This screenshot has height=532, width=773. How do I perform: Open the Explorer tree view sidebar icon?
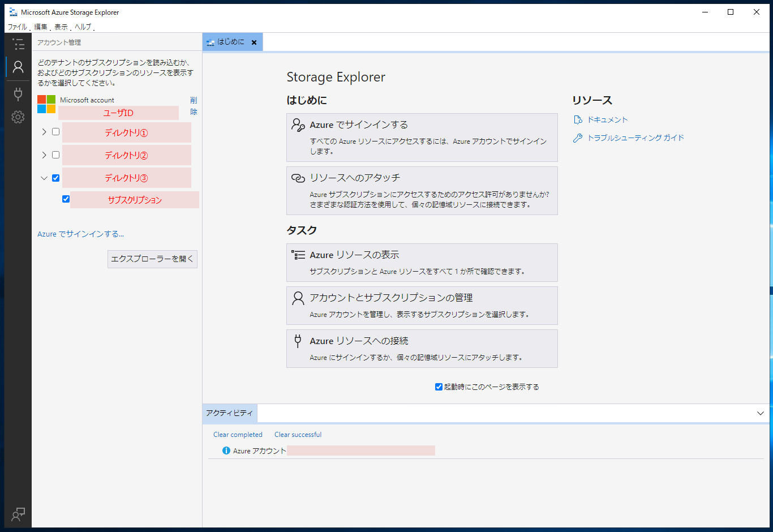pyautogui.click(x=18, y=44)
